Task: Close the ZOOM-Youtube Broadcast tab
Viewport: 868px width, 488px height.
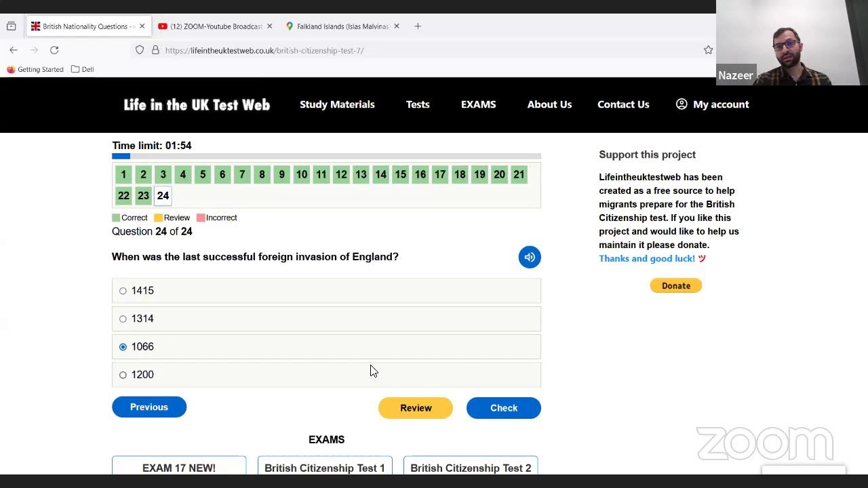Action: [x=269, y=26]
